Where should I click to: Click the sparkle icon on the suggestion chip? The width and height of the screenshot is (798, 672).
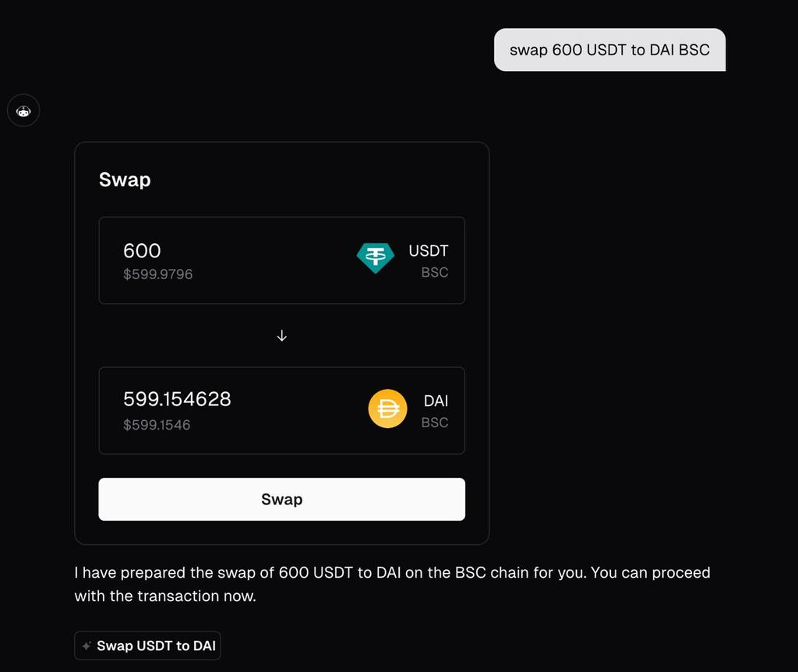pyautogui.click(x=86, y=645)
